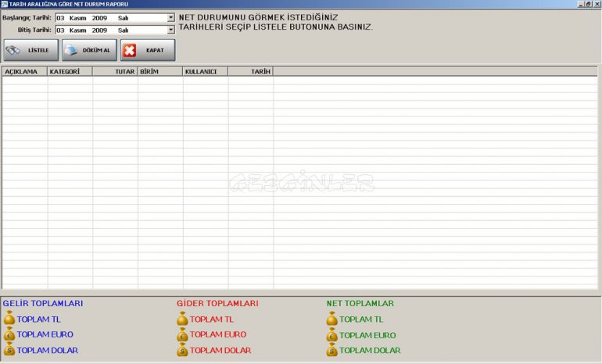Click money bag icon beside red TOPLAM TL
This screenshot has height=364, width=602.
(182, 319)
